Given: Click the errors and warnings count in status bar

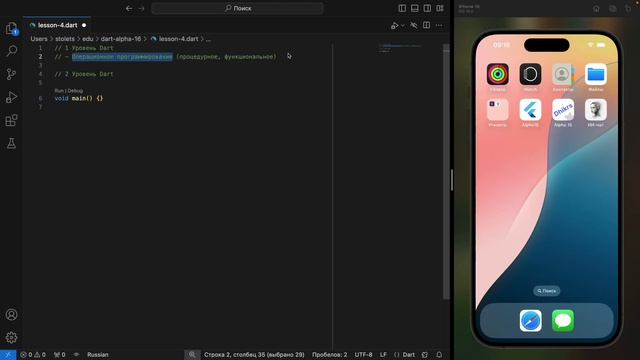Looking at the screenshot, I should 33,355.
